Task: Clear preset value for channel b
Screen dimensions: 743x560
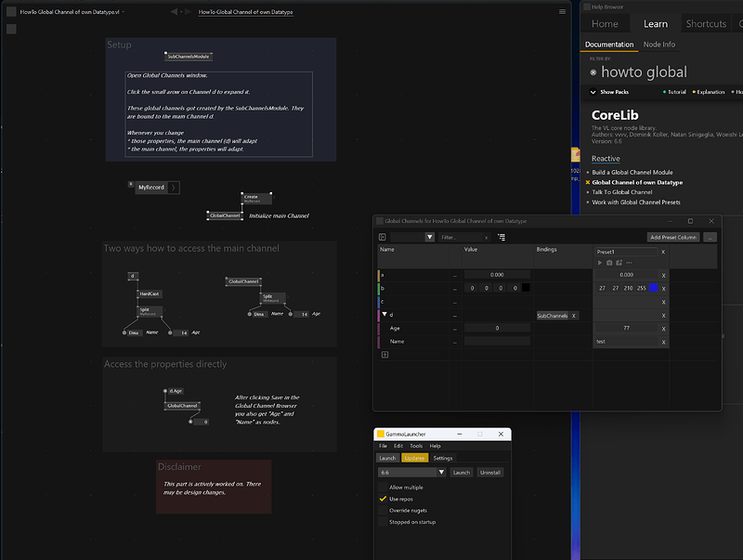Action: tap(663, 289)
